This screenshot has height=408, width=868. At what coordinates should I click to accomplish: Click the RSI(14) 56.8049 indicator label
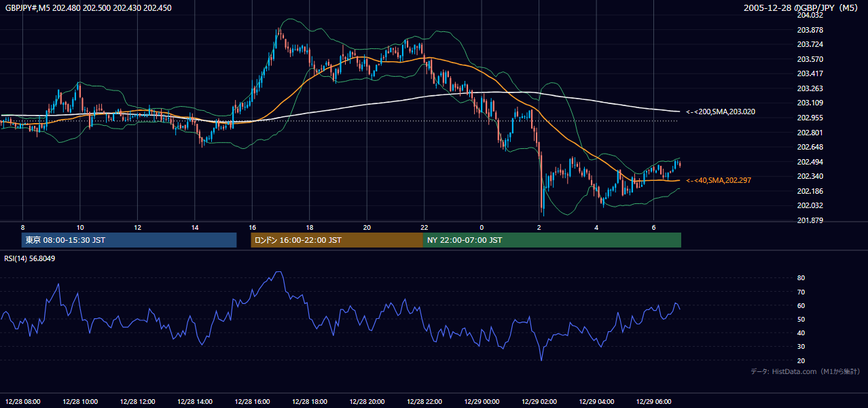point(30,258)
